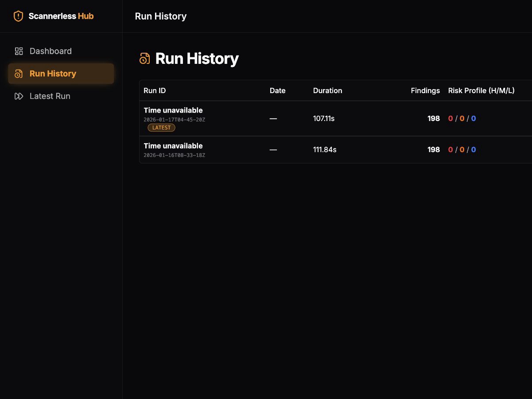Click the 111.84s duration value
532x399 pixels.
325,150
